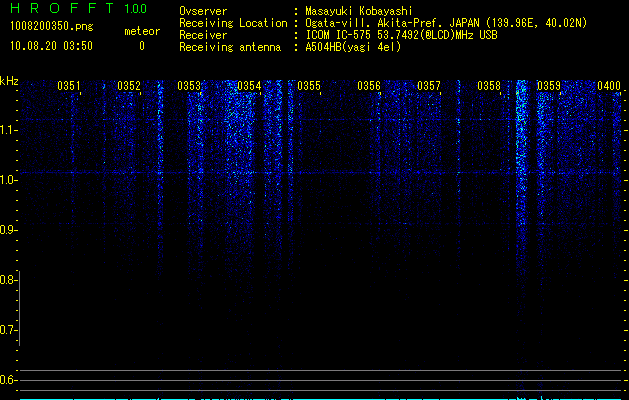Image resolution: width=629 pixels, height=400 pixels.
Task: Click the Receiving Location label
Action: click(233, 23)
